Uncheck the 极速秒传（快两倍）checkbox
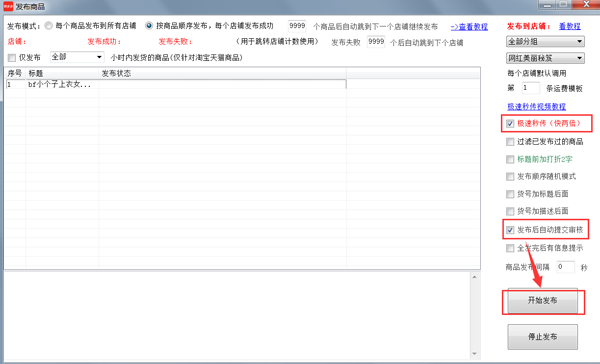Viewport: 600px width, 364px height. 510,124
